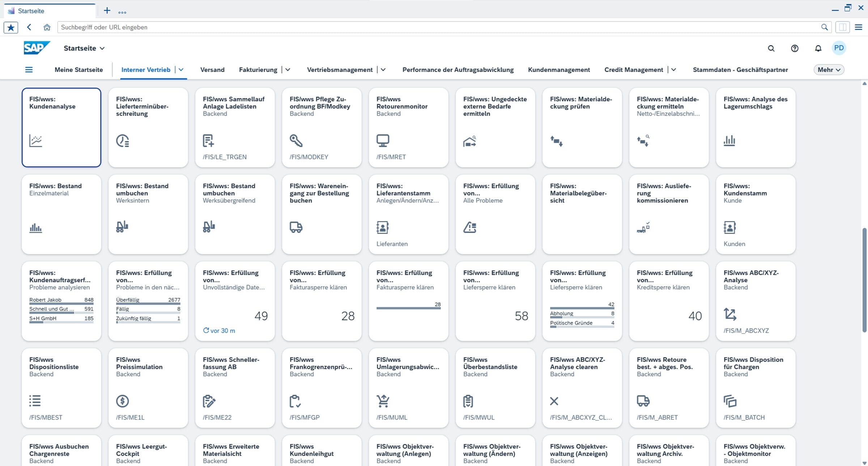Click the Abholung 8 bar

[x=582, y=314]
